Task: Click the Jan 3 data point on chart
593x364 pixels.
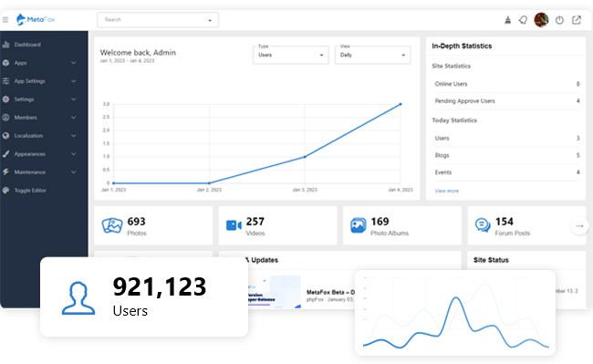Action: coord(305,157)
